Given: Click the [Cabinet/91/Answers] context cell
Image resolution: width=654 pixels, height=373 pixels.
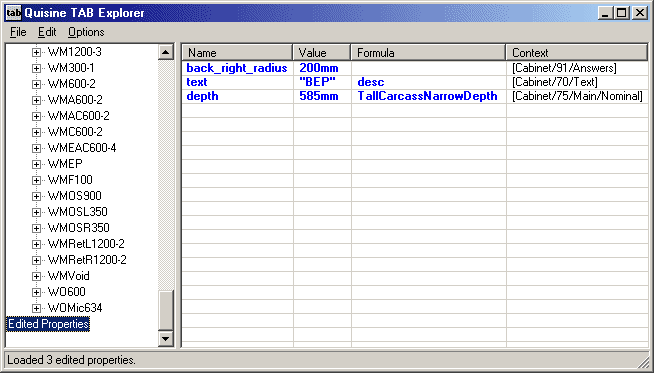Looking at the screenshot, I should 578,68.
